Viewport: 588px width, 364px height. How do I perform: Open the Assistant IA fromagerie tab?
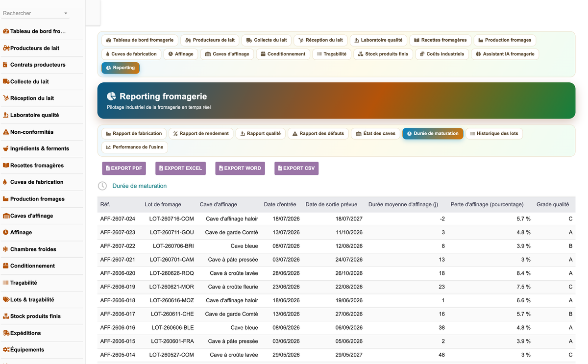[x=505, y=54]
